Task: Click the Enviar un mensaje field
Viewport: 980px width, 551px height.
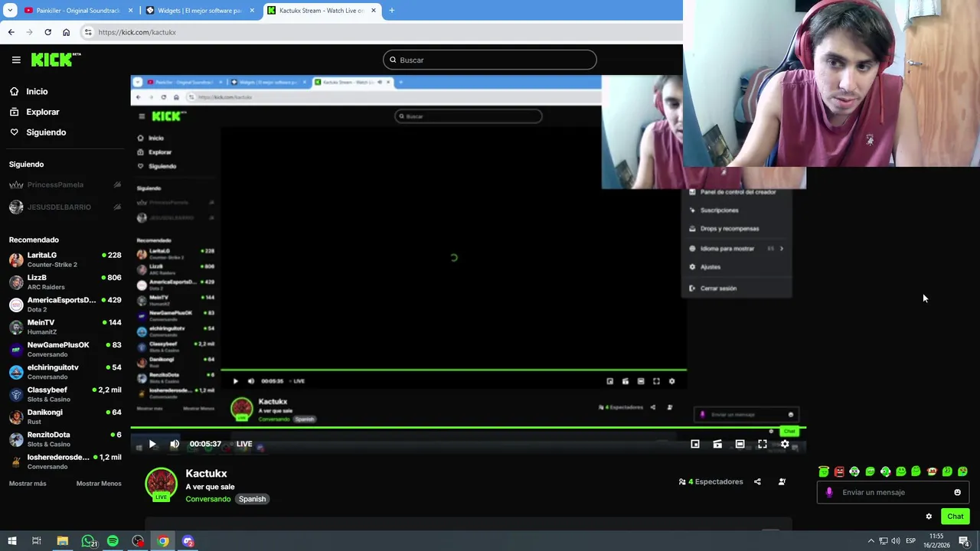Action: [x=892, y=493]
